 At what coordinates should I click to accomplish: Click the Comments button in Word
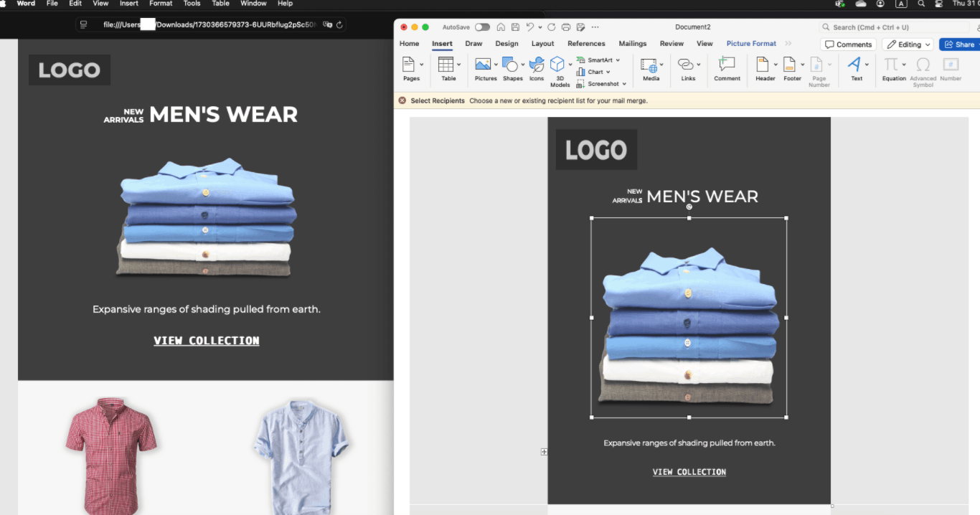848,44
